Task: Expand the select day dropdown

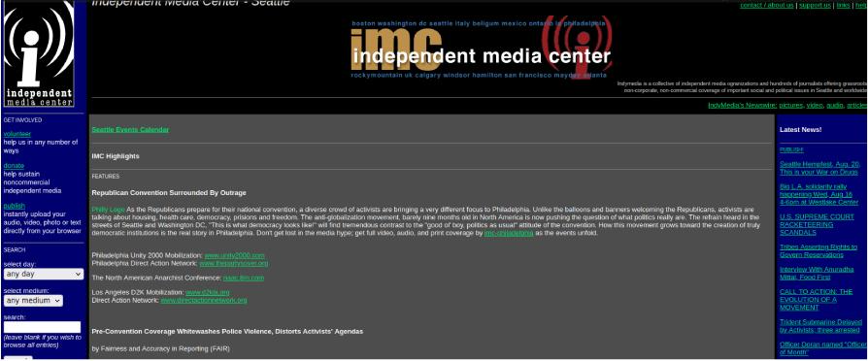Action: pos(44,274)
